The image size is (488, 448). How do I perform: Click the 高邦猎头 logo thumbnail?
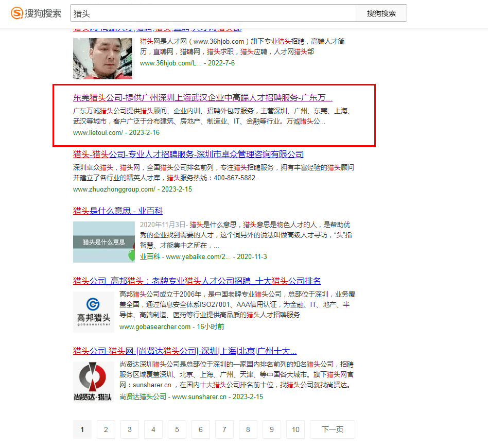(93, 312)
